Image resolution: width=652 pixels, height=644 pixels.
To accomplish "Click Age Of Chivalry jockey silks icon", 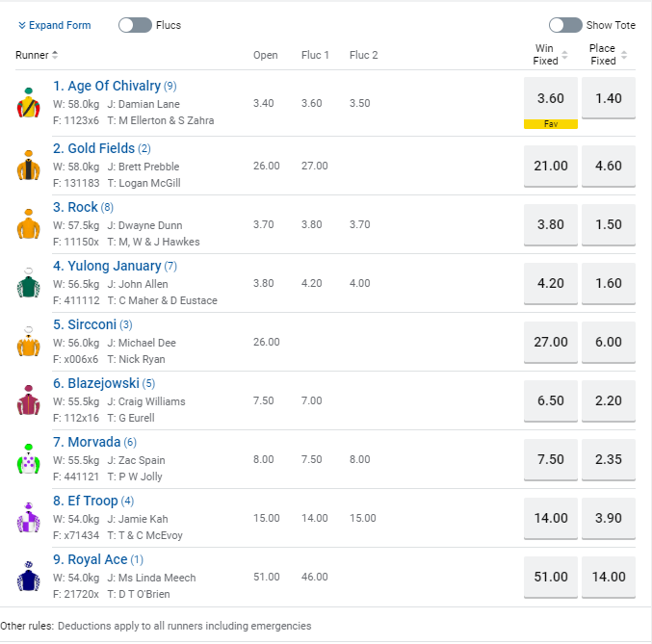I will 27,103.
